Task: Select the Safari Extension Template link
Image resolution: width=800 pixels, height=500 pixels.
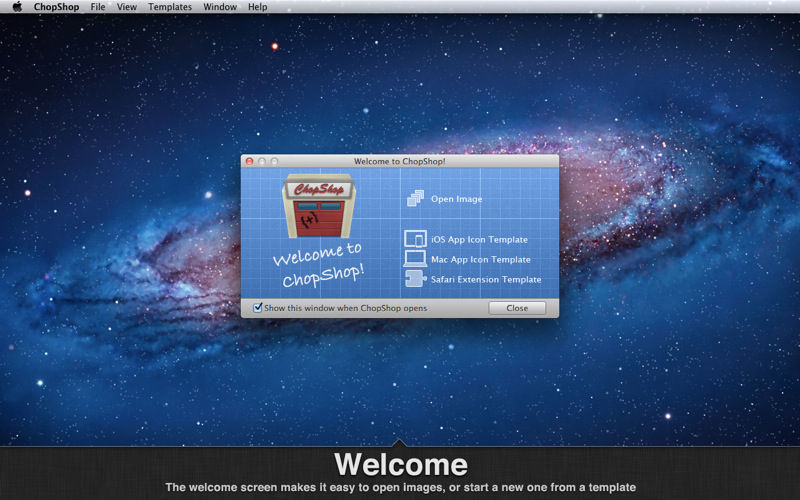Action: pyautogui.click(x=486, y=279)
